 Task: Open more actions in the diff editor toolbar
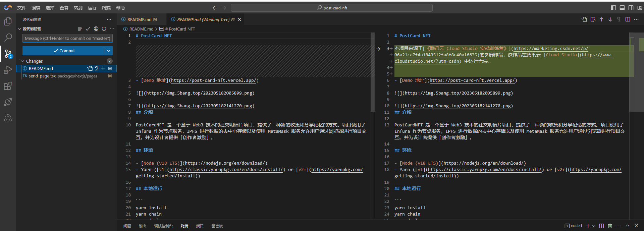tap(636, 19)
